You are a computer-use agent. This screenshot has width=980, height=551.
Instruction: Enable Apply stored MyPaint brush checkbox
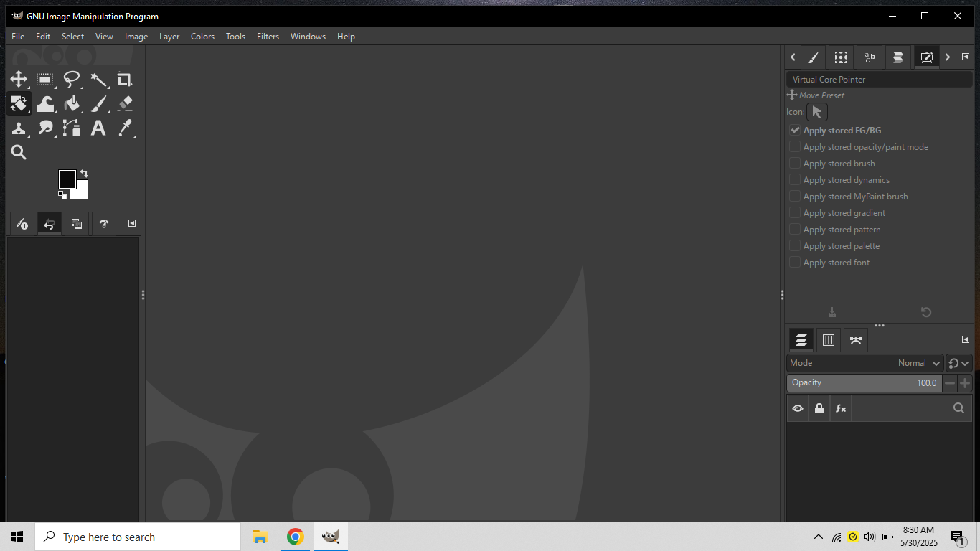(795, 197)
